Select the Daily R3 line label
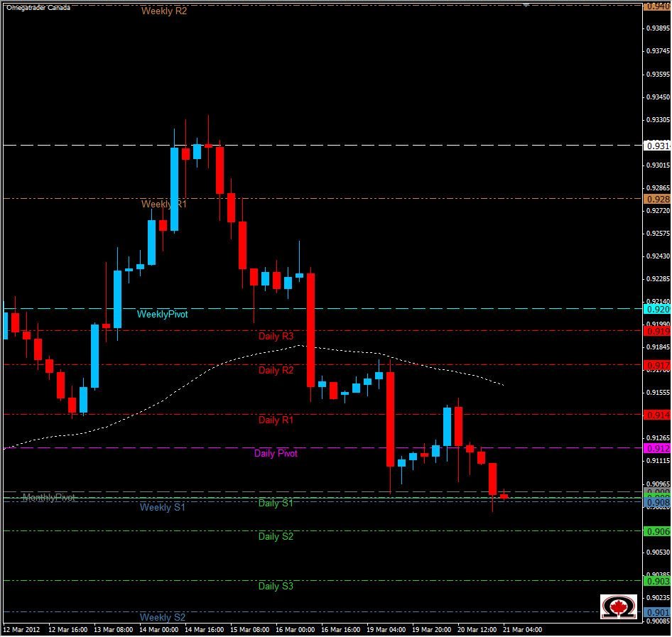The width and height of the screenshot is (672, 637). [x=276, y=336]
